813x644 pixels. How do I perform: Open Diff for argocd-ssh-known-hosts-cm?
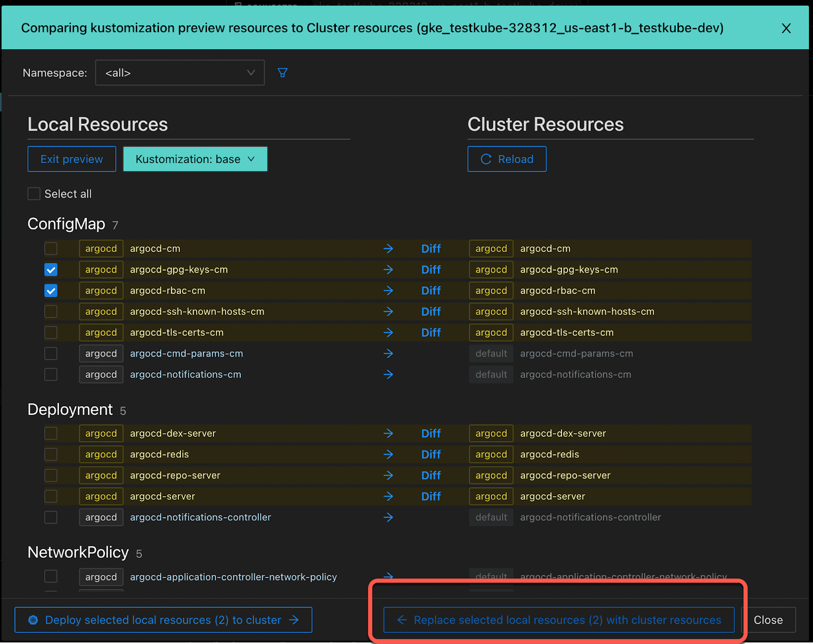pos(431,311)
